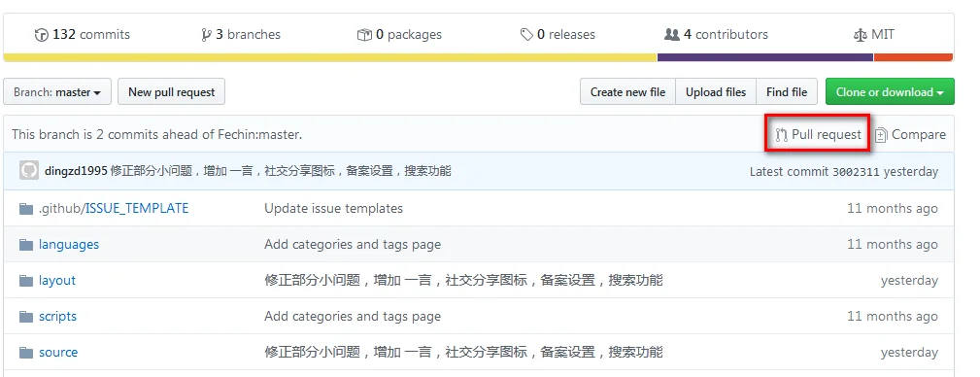Image resolution: width=980 pixels, height=377 pixels.
Task: Expand the Clone or download dropdown
Action: click(890, 92)
